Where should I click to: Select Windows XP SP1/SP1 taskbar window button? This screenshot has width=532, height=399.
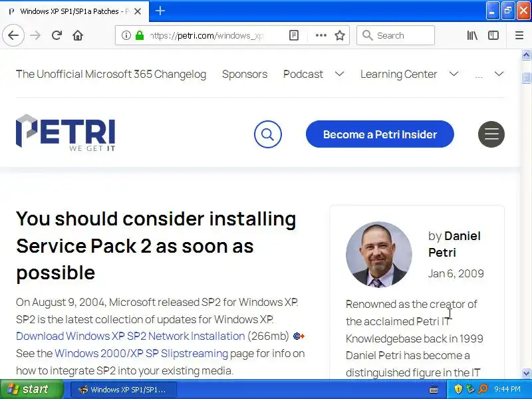pyautogui.click(x=124, y=390)
